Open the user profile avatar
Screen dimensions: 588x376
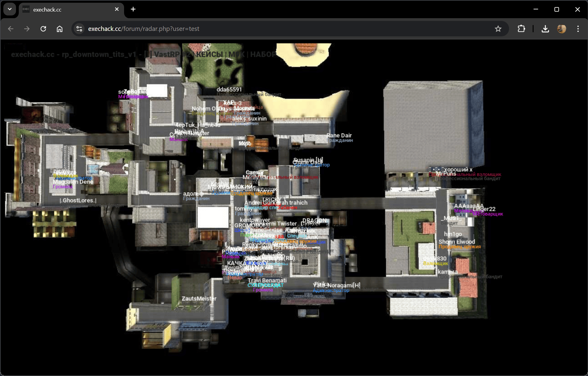(561, 29)
